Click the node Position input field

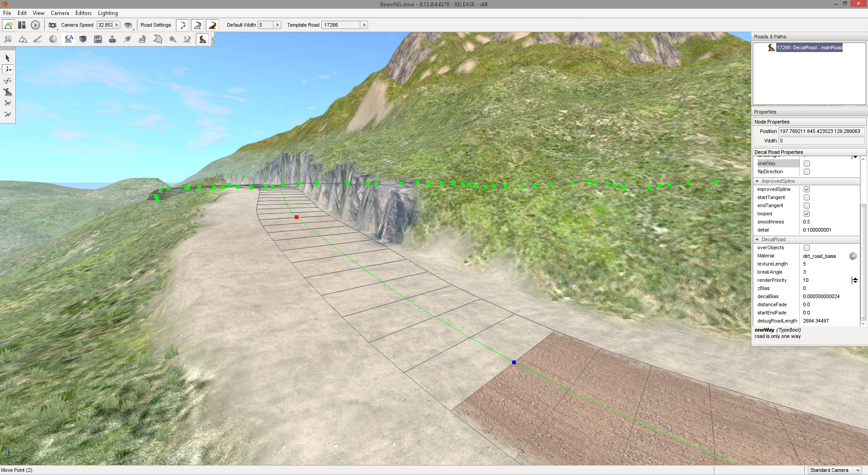tap(821, 131)
